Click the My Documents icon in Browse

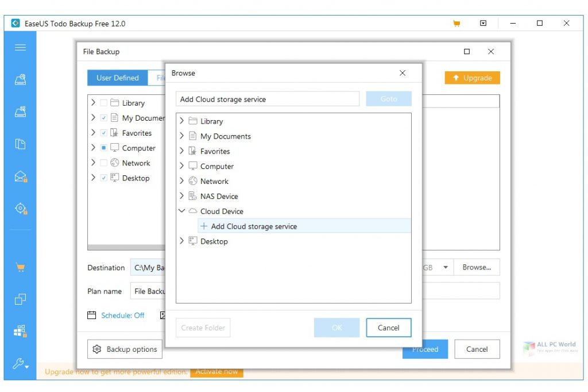[193, 136]
